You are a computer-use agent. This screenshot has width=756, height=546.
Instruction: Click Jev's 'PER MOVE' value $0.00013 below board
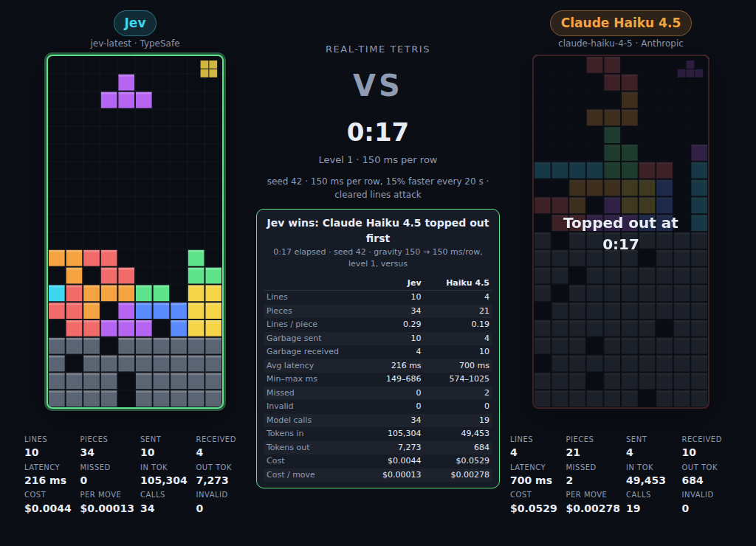coord(107,508)
